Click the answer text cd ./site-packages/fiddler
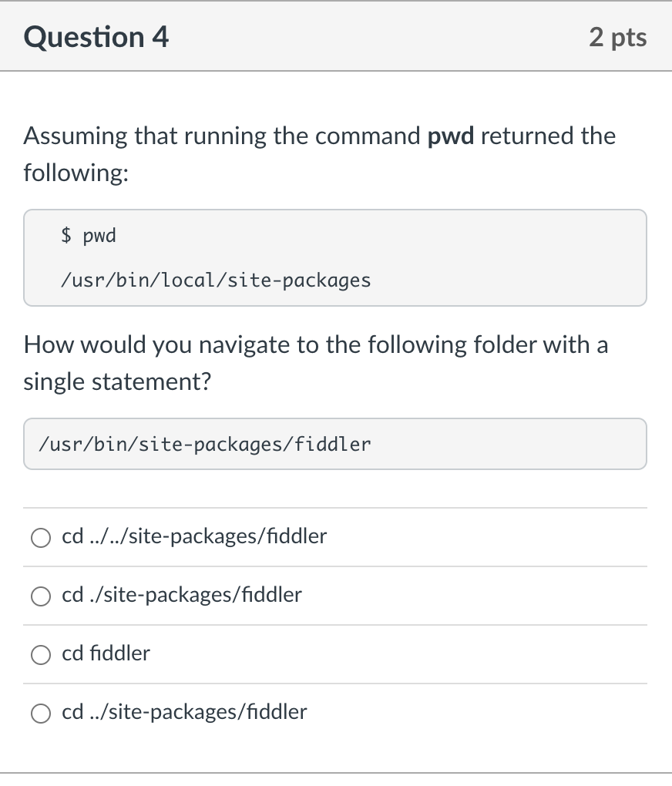This screenshot has height=786, width=672. (182, 595)
